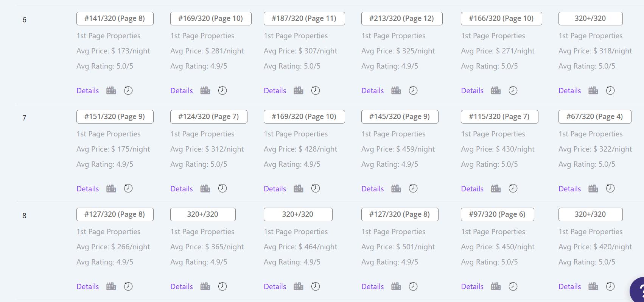Click the row number 7 label

[24, 118]
